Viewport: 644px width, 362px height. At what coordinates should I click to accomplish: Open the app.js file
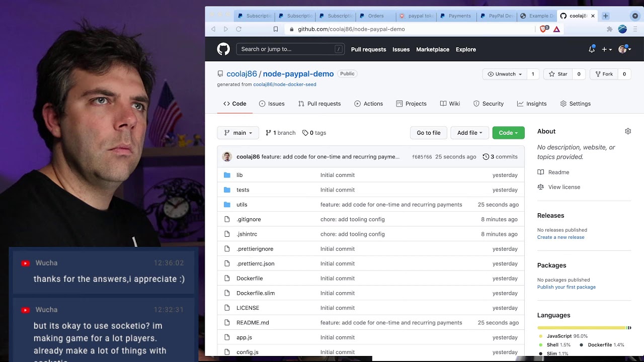point(244,337)
